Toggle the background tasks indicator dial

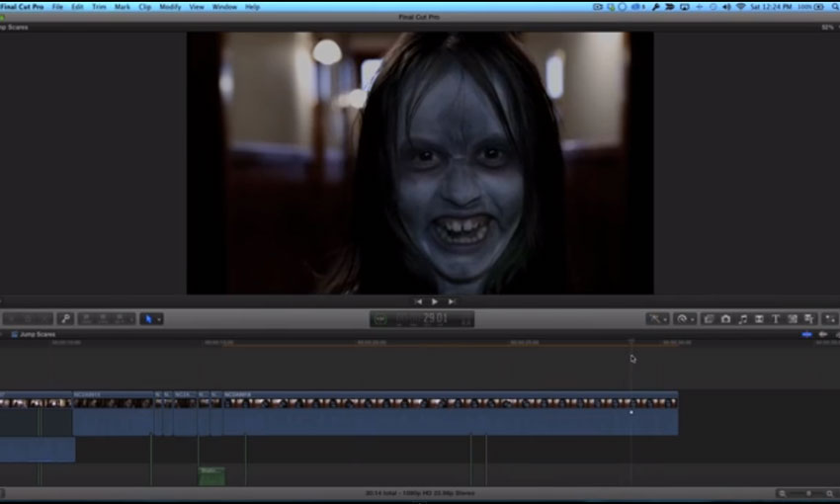pyautogui.click(x=380, y=320)
